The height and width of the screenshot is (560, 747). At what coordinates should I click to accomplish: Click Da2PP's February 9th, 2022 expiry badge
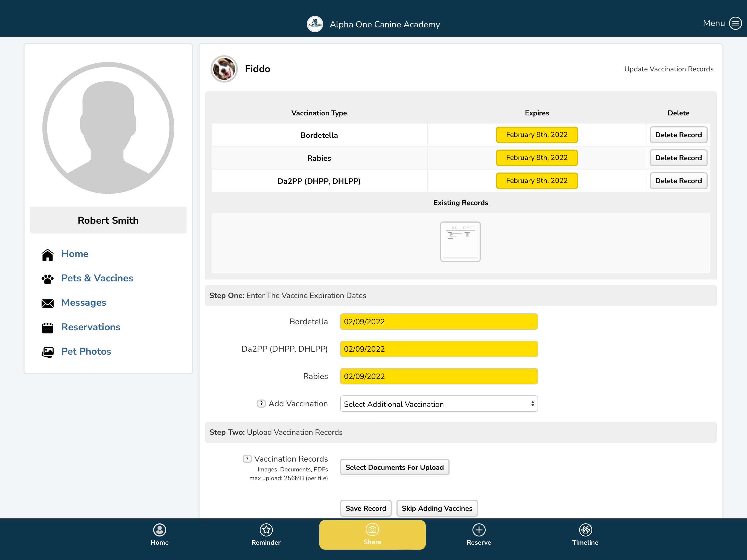[x=537, y=181]
